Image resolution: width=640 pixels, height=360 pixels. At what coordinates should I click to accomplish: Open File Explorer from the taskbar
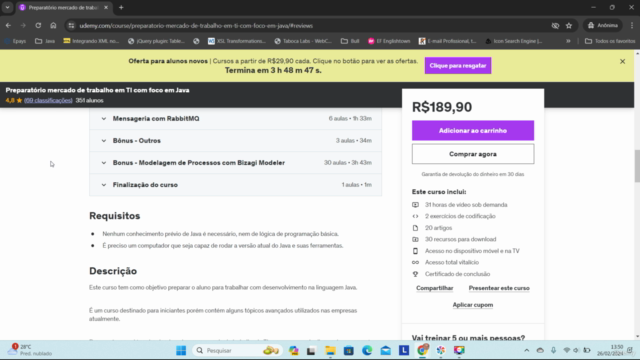point(330,350)
